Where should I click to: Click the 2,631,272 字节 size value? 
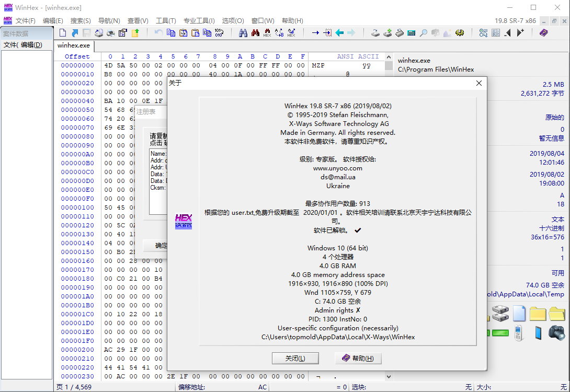pyautogui.click(x=542, y=94)
